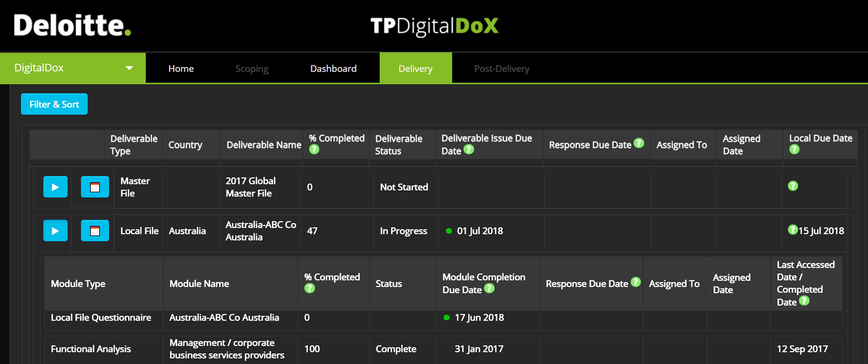Click the Filter & Sort button
The width and height of the screenshot is (868, 364).
54,104
